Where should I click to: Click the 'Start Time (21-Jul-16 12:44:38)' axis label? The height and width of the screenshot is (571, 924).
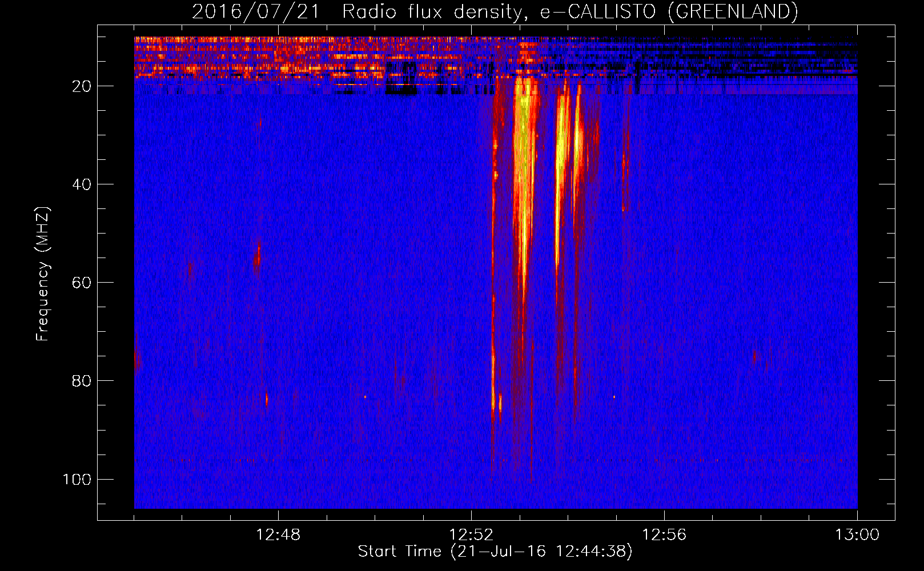495,552
